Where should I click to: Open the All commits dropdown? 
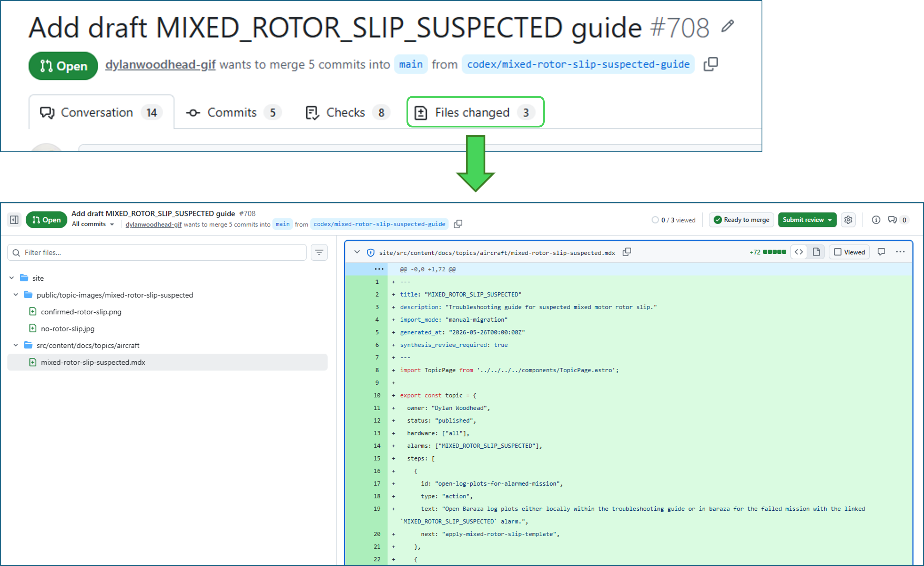tap(93, 224)
